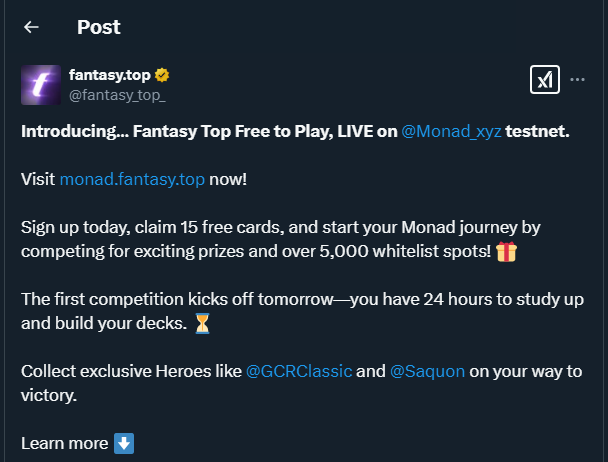608x462 pixels.
Task: Open the fantasy.top profile avatar
Action: pyautogui.click(x=40, y=84)
